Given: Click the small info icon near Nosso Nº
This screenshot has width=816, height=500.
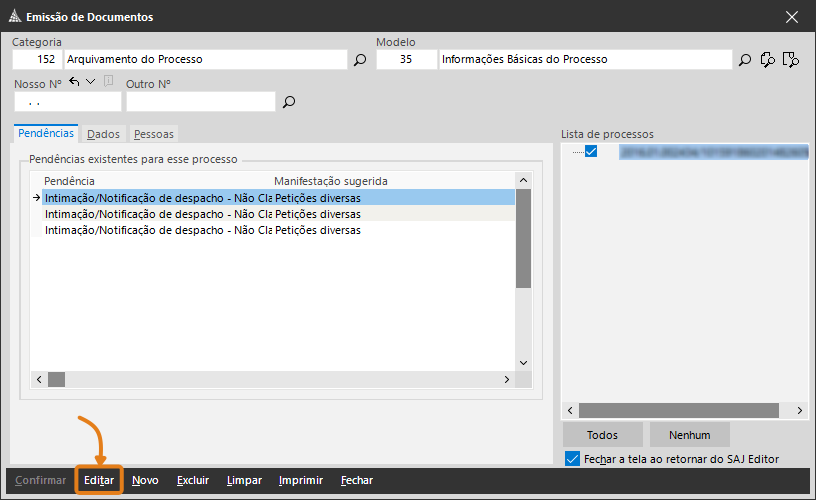Looking at the screenshot, I should pyautogui.click(x=108, y=81).
